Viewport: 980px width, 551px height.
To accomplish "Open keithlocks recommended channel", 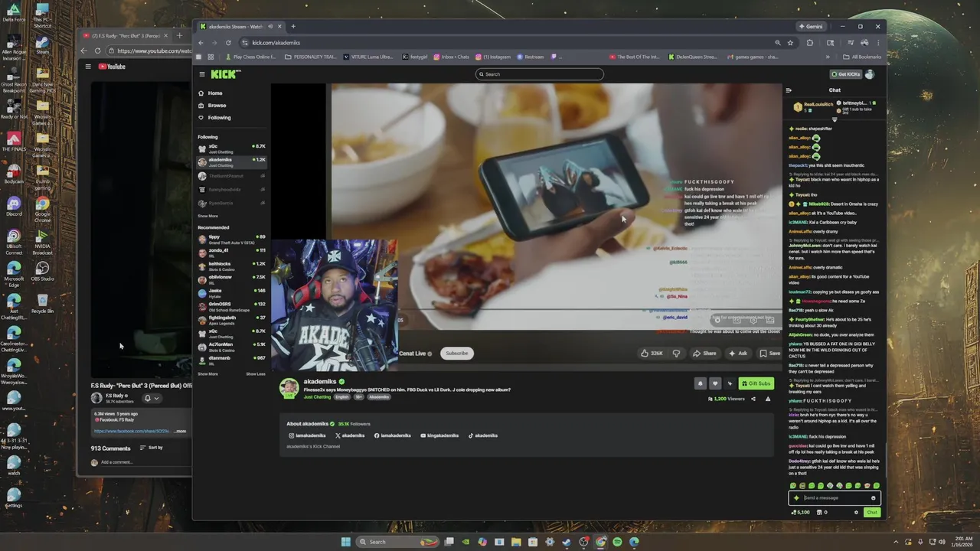I will (231, 266).
